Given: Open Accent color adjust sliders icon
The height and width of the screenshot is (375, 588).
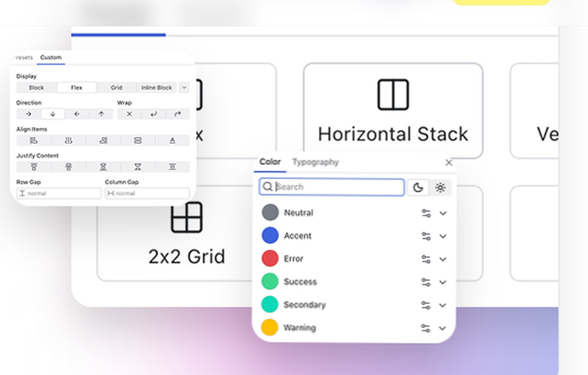Looking at the screenshot, I should pos(426,236).
